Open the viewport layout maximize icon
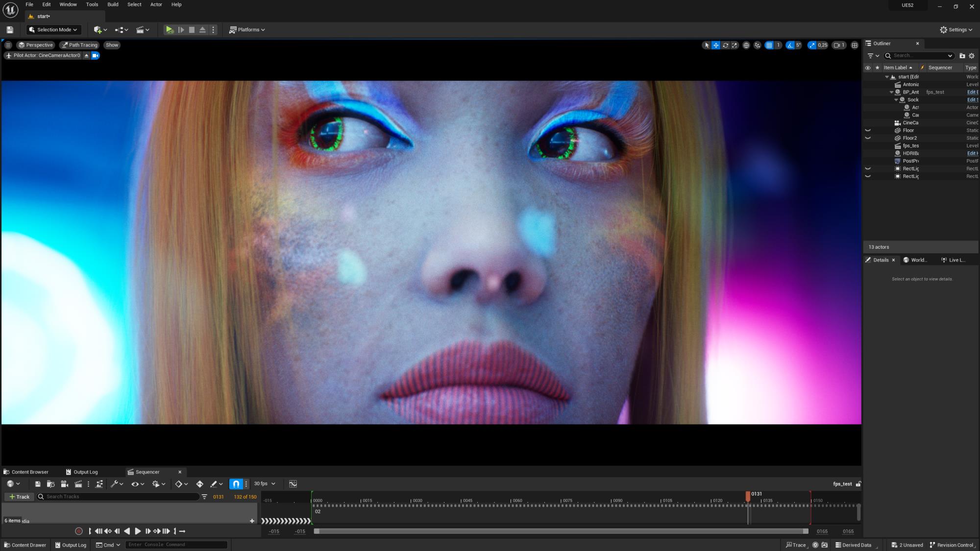Image resolution: width=980 pixels, height=551 pixels. (x=855, y=45)
